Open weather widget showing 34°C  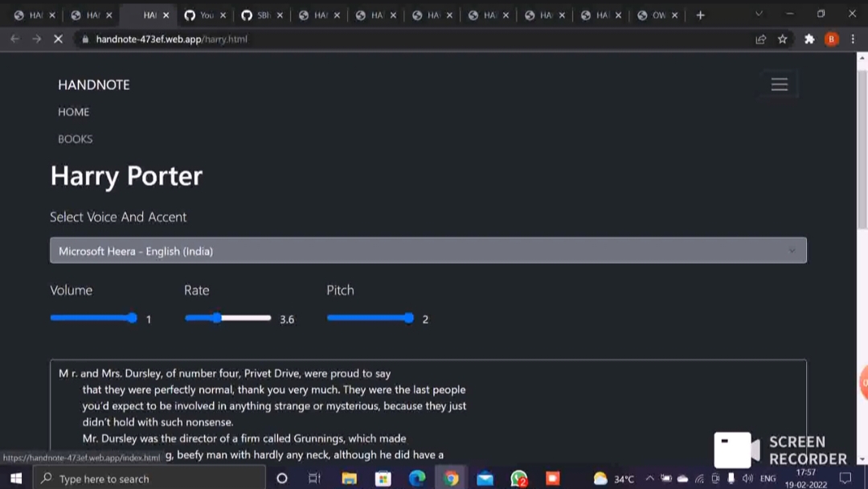(x=613, y=479)
